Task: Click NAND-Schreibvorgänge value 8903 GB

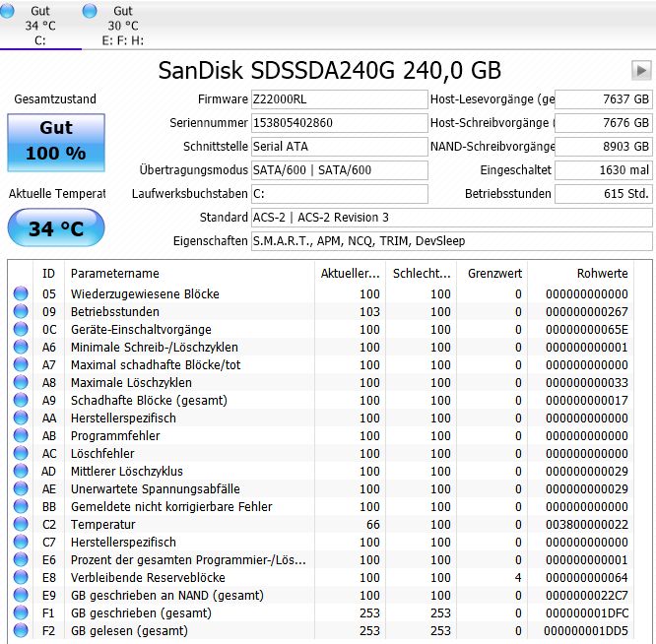Action: pyautogui.click(x=603, y=147)
